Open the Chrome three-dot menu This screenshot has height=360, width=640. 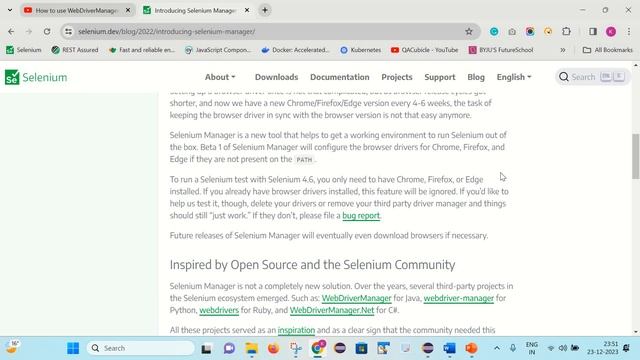(x=629, y=31)
